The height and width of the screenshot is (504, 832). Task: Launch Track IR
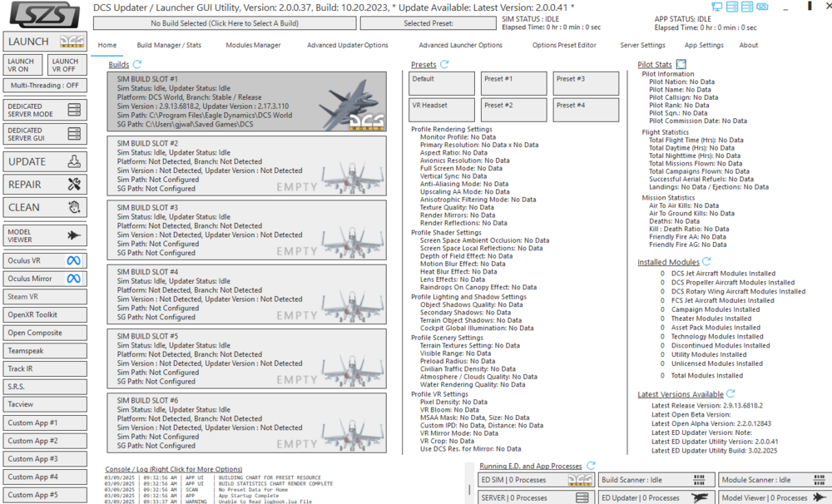(45, 368)
